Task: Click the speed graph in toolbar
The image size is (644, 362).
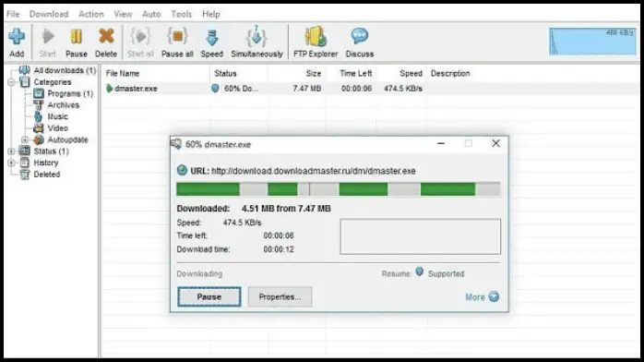Action: coord(592,42)
